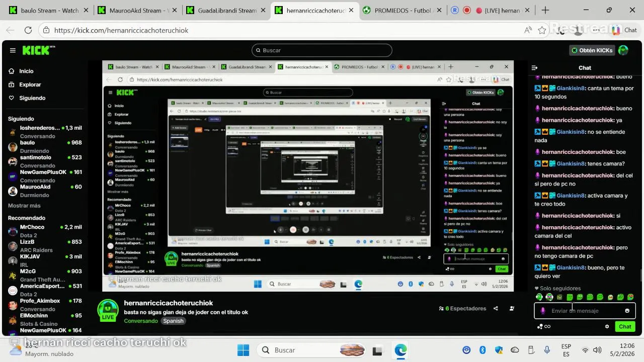Select the Spanish language tag

coord(173,321)
